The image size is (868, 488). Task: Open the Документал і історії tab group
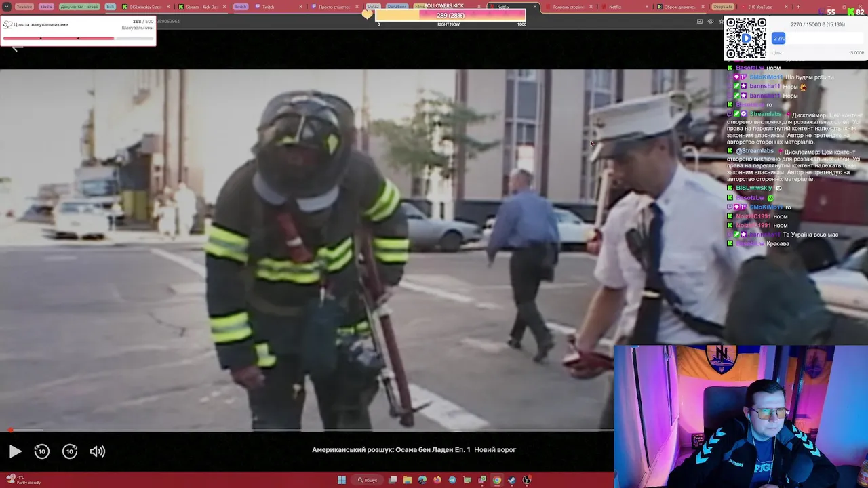coord(79,7)
